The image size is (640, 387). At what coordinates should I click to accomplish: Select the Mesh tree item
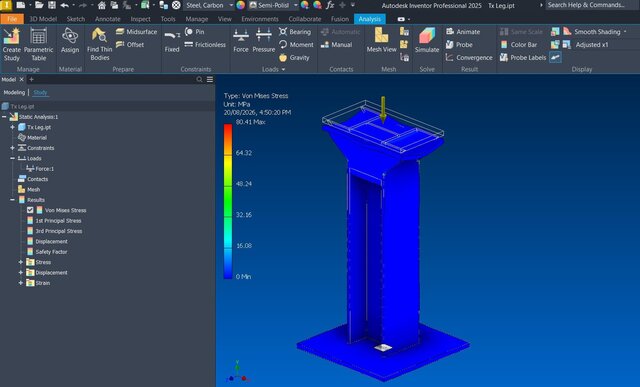(29, 189)
